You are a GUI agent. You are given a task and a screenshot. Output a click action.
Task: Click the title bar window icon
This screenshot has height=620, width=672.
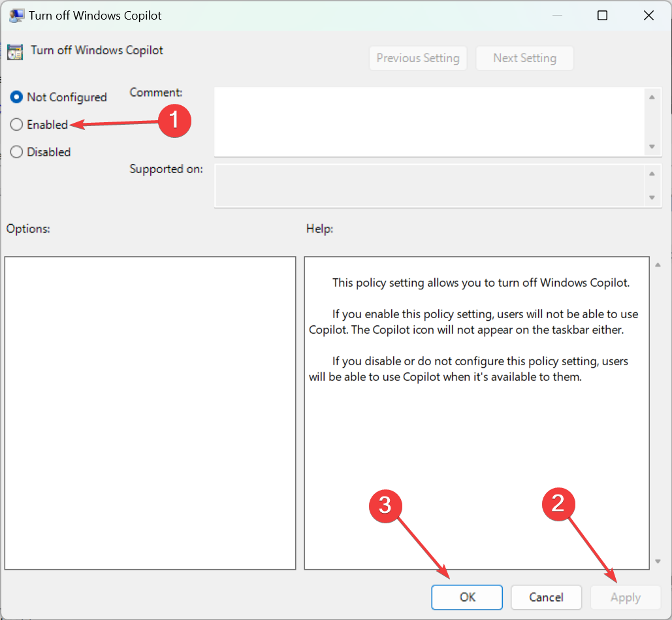16,16
